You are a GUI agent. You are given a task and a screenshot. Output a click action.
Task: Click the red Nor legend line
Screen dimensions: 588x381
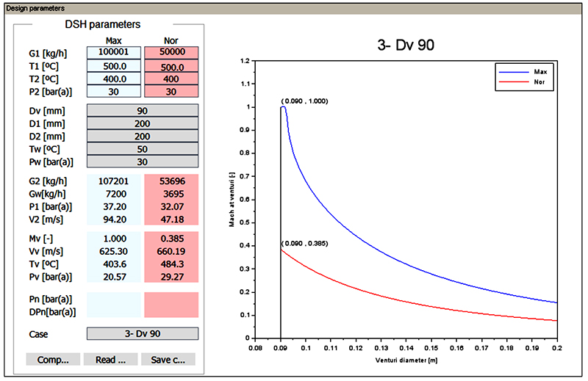(513, 81)
